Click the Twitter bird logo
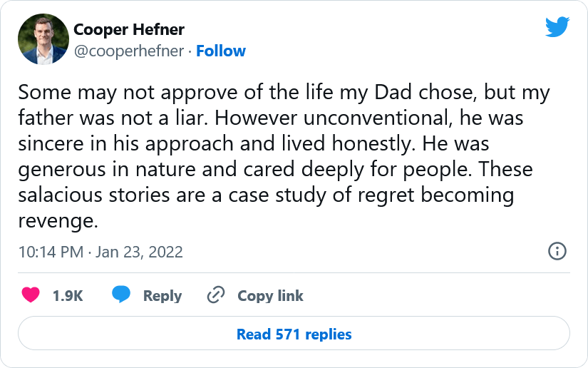The height and width of the screenshot is (368, 588). [x=557, y=27]
